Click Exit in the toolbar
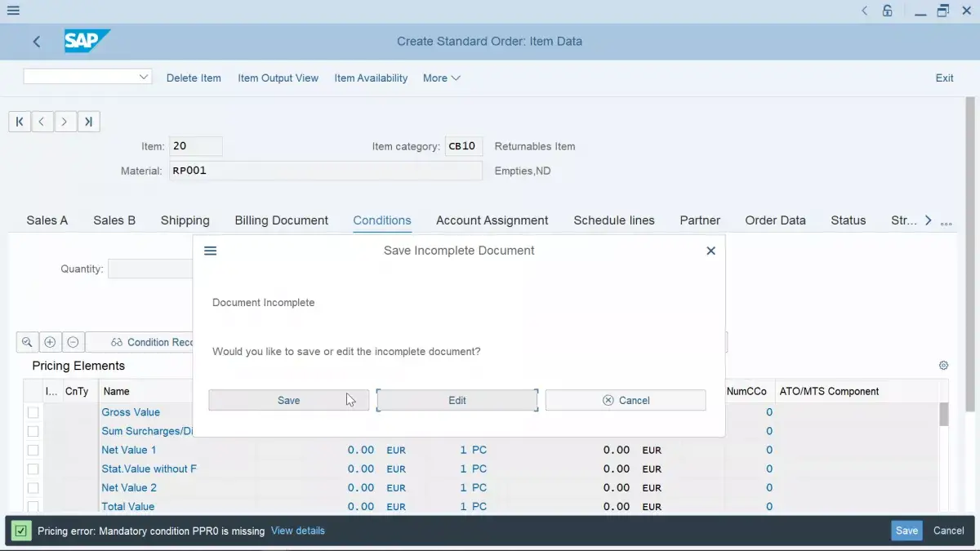Image resolution: width=980 pixels, height=551 pixels. point(944,78)
